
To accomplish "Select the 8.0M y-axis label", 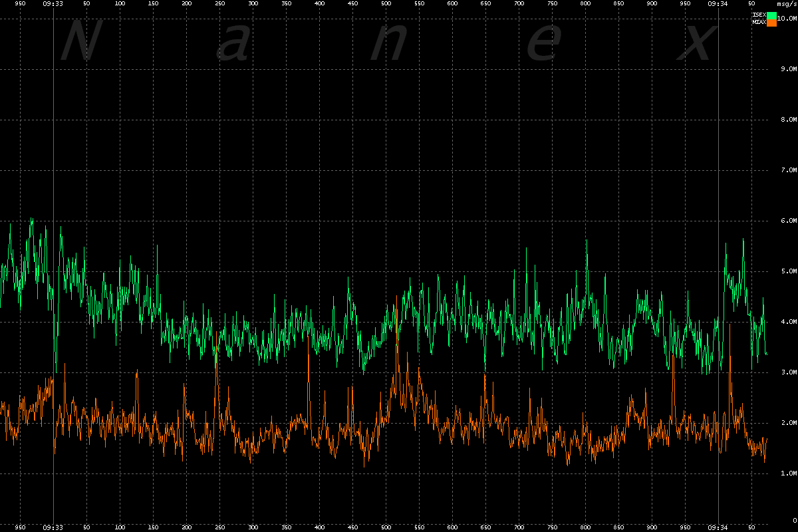I will (x=789, y=120).
